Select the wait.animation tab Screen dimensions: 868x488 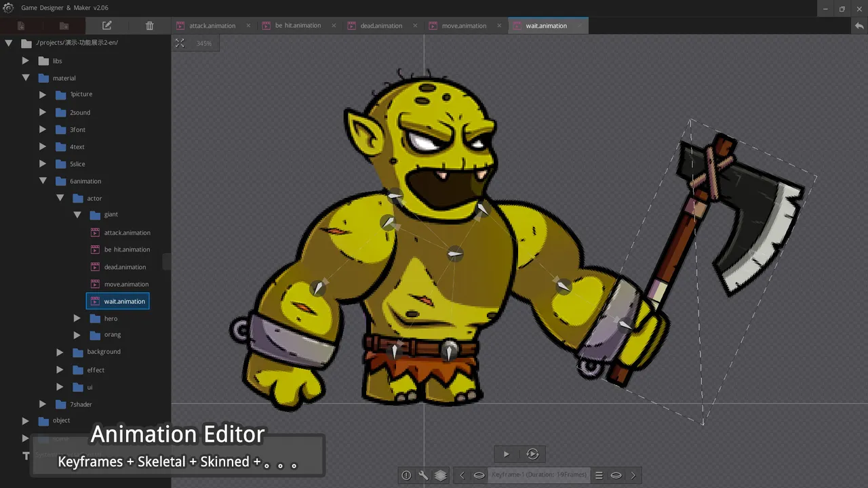tap(547, 26)
